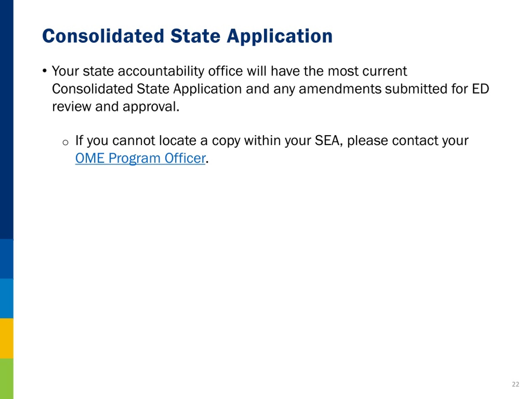Select the medium blue sidebar color block
The height and width of the screenshot is (399, 532).
7,259
